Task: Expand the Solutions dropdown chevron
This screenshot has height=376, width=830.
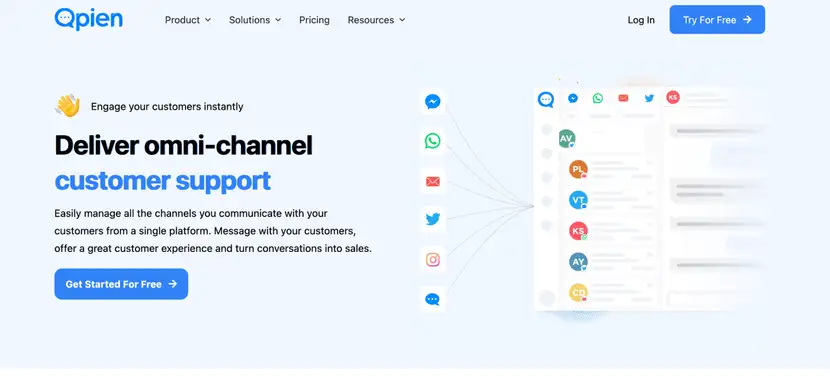Action: pyautogui.click(x=278, y=20)
